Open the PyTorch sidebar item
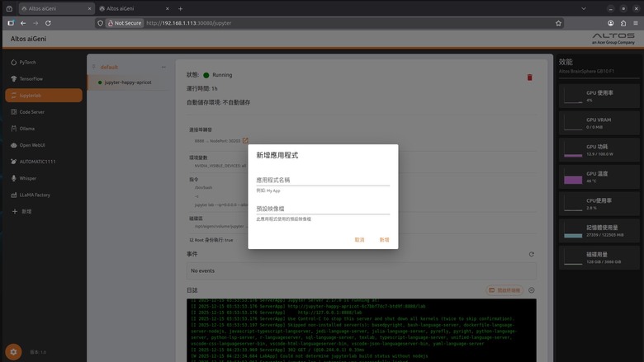Image resolution: width=644 pixels, height=362 pixels. (44, 63)
